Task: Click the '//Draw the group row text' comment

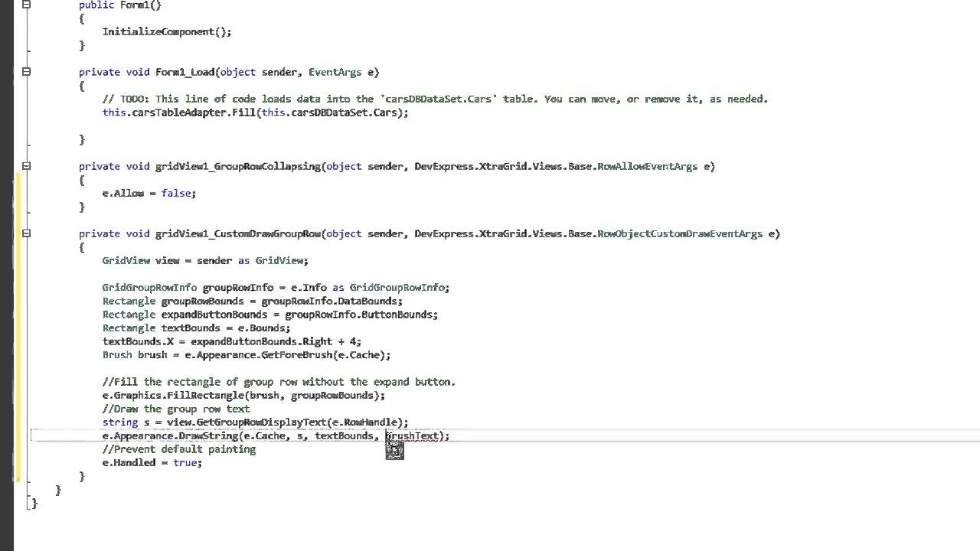Action: click(x=176, y=409)
